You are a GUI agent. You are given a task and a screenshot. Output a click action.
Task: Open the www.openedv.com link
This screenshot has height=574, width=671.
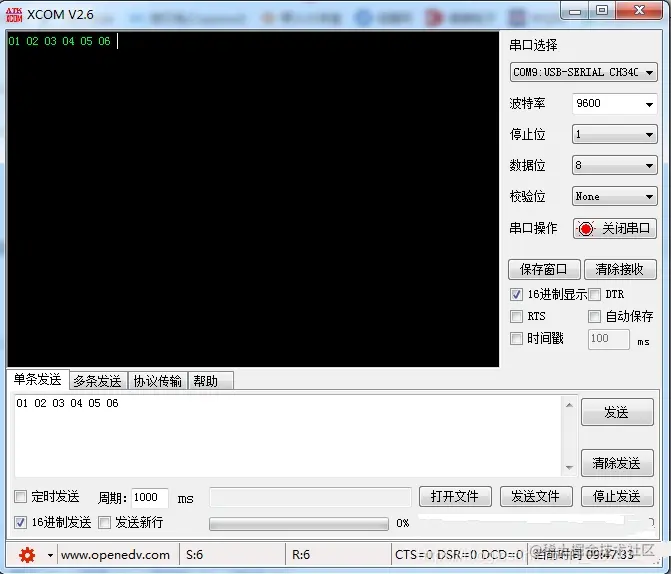click(116, 555)
